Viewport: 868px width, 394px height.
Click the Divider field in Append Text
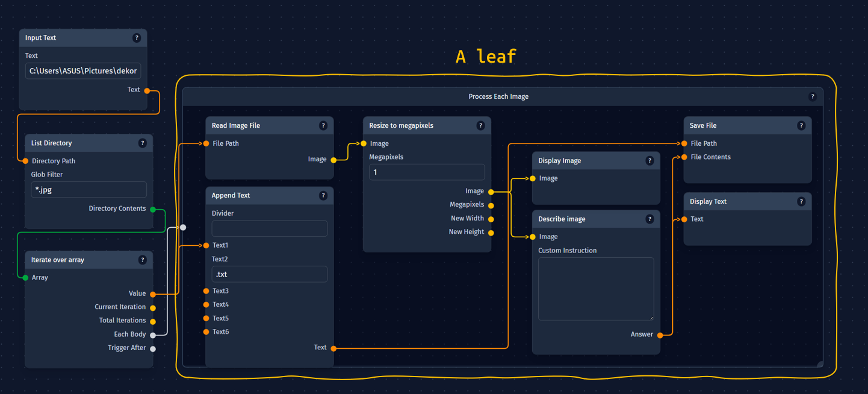click(x=269, y=229)
